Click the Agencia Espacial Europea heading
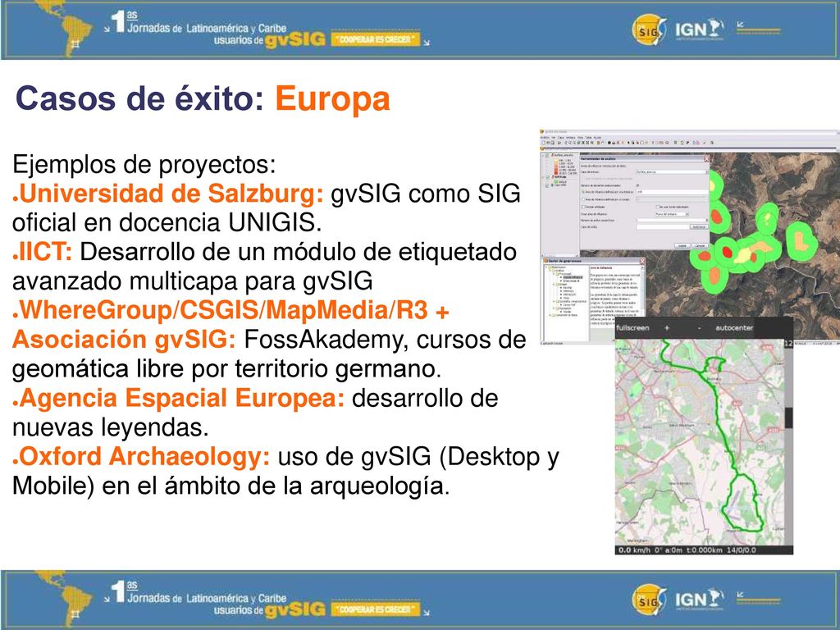 pos(182,398)
